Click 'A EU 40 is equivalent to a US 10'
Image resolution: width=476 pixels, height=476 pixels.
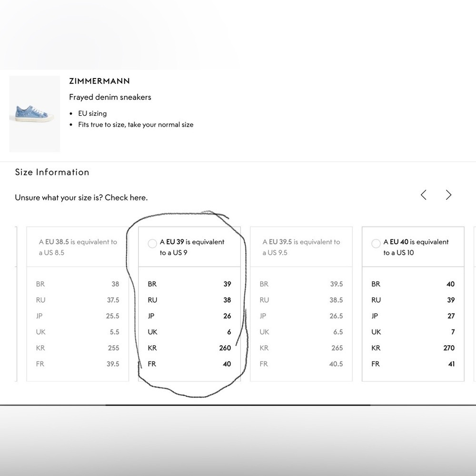(x=416, y=247)
